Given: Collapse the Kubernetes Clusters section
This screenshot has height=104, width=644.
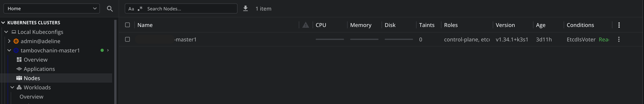Looking at the screenshot, I should click(3, 23).
